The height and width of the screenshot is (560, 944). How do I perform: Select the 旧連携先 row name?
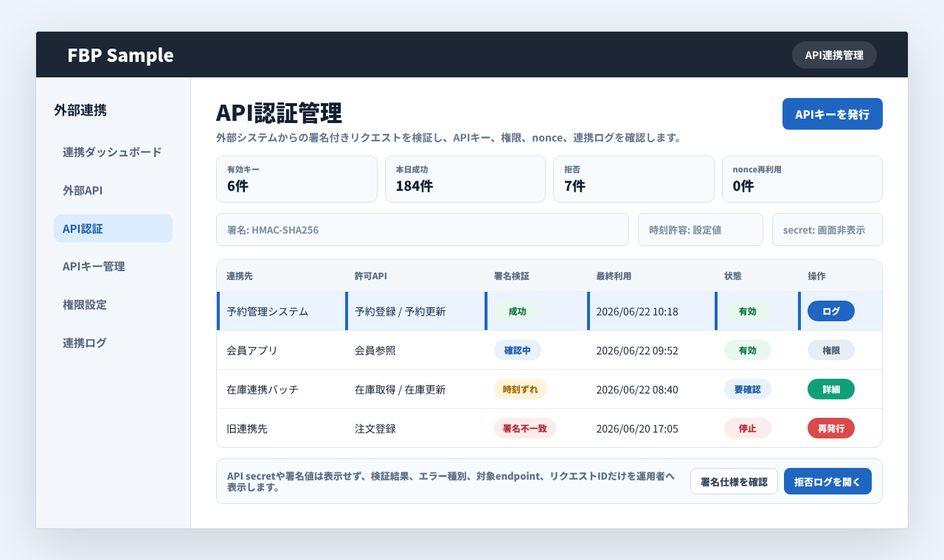247,428
